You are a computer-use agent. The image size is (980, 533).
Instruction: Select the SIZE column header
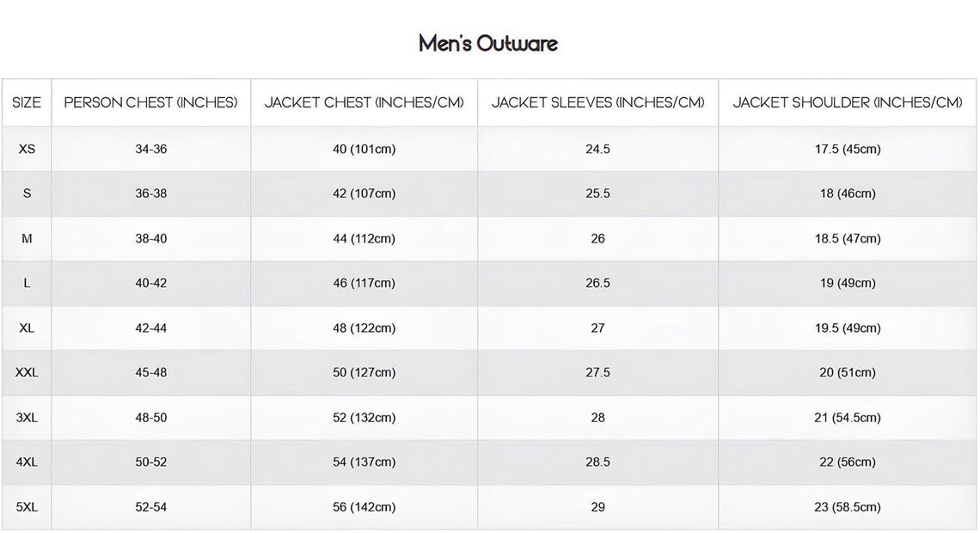coord(27,102)
